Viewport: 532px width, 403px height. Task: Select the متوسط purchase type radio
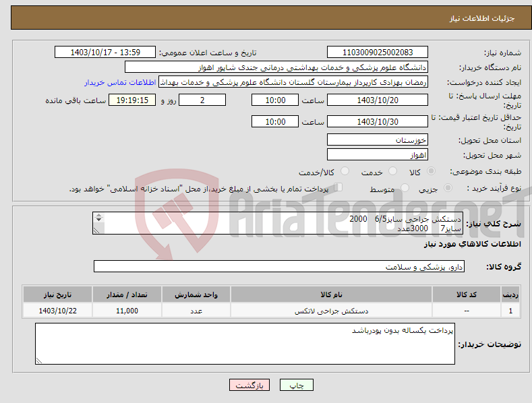pos(405,187)
